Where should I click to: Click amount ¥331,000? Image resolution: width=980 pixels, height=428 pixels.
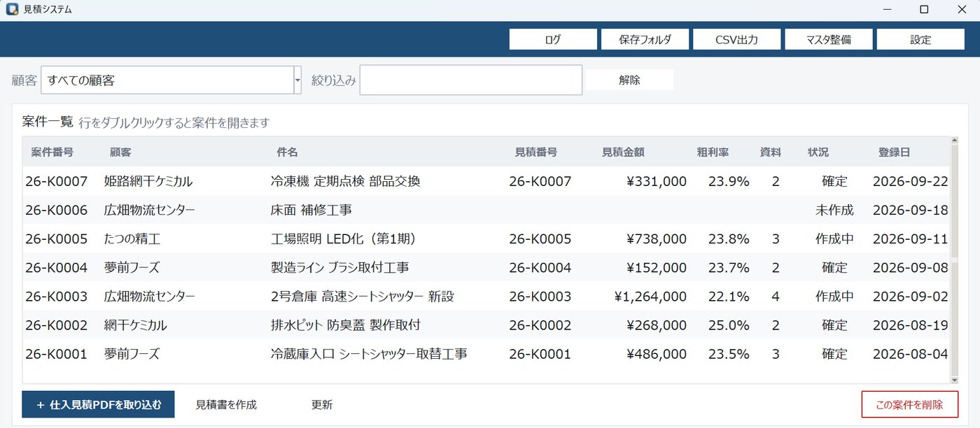[x=657, y=181]
